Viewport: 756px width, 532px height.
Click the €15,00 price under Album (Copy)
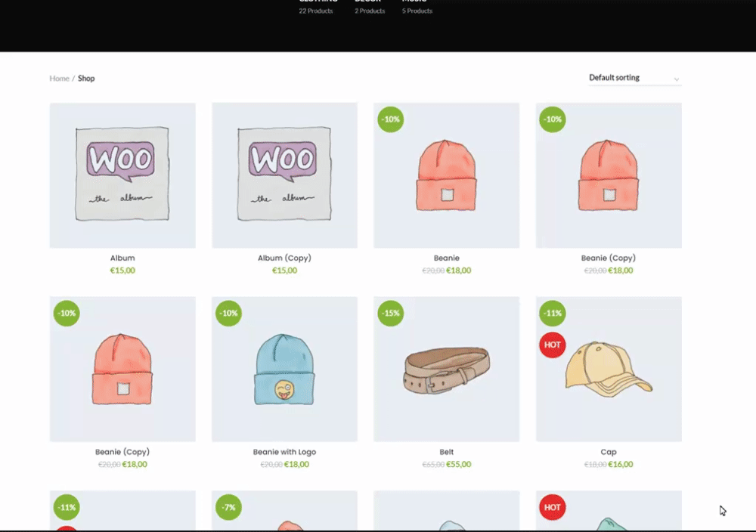pyautogui.click(x=284, y=271)
